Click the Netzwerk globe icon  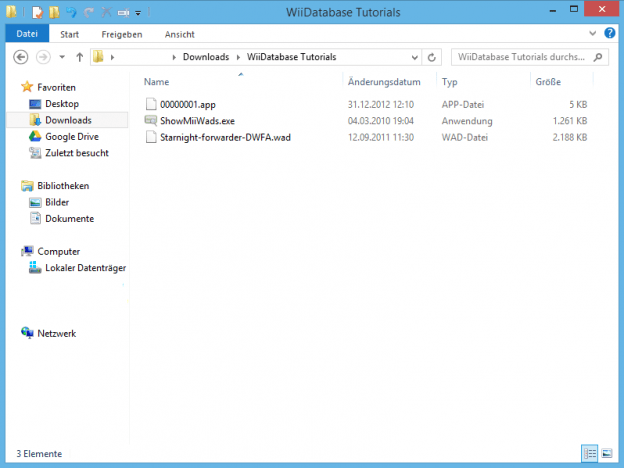(27, 333)
